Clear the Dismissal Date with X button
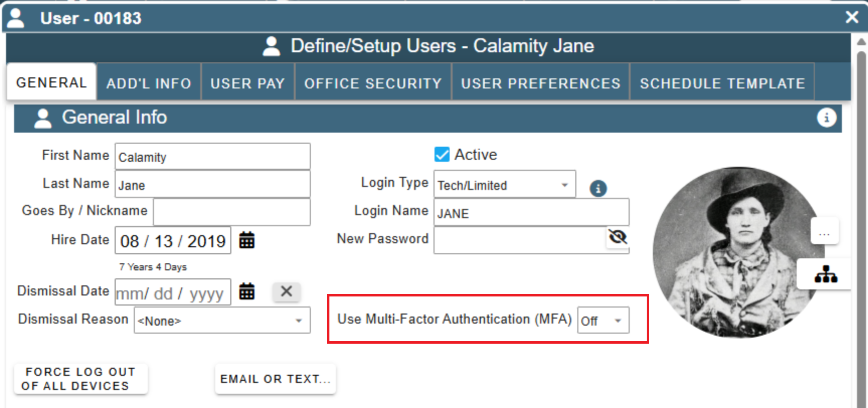Viewport: 868px width, 408px height. 286,291
